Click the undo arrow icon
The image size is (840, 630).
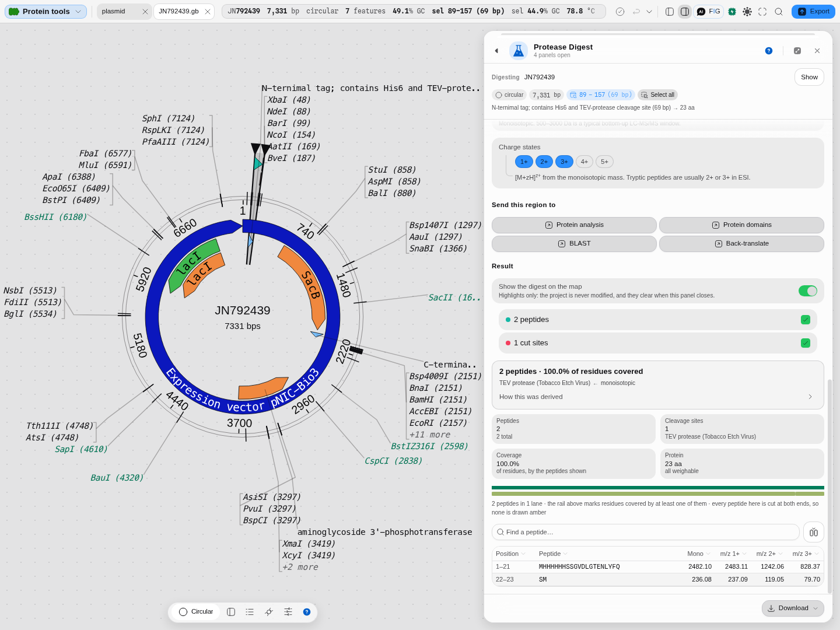point(636,12)
